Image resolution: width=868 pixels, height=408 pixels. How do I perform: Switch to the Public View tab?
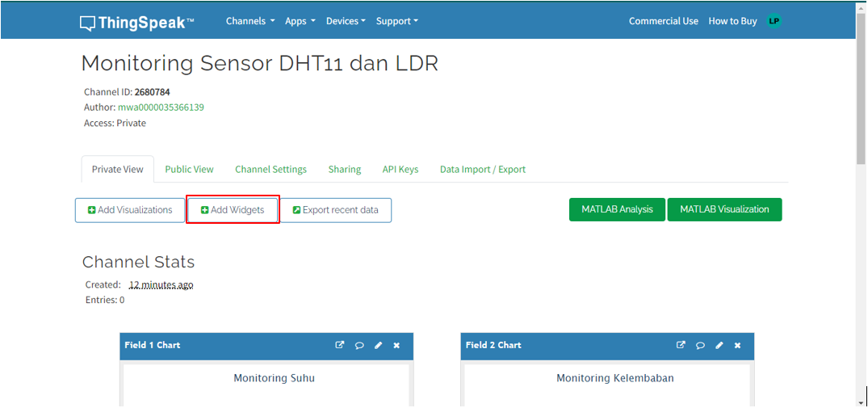click(x=189, y=169)
